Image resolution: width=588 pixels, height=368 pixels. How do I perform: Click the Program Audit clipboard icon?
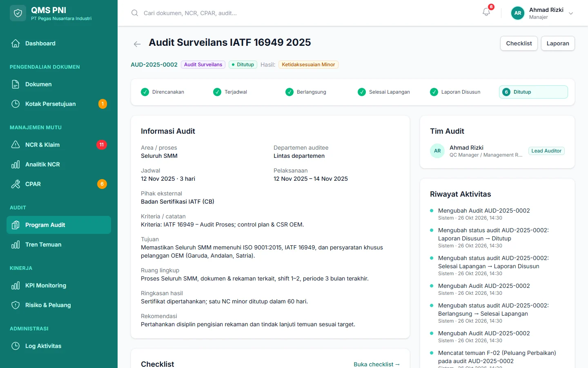click(x=16, y=225)
